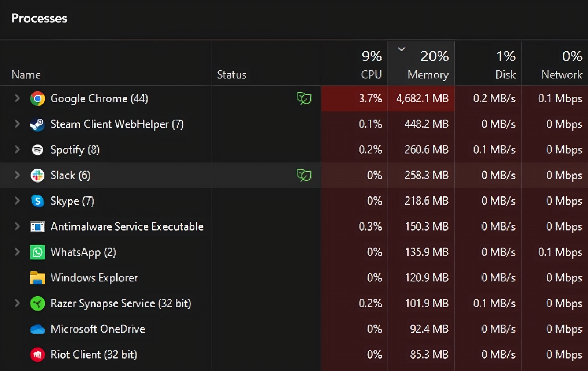Select the WhatsApp process icon

37,252
